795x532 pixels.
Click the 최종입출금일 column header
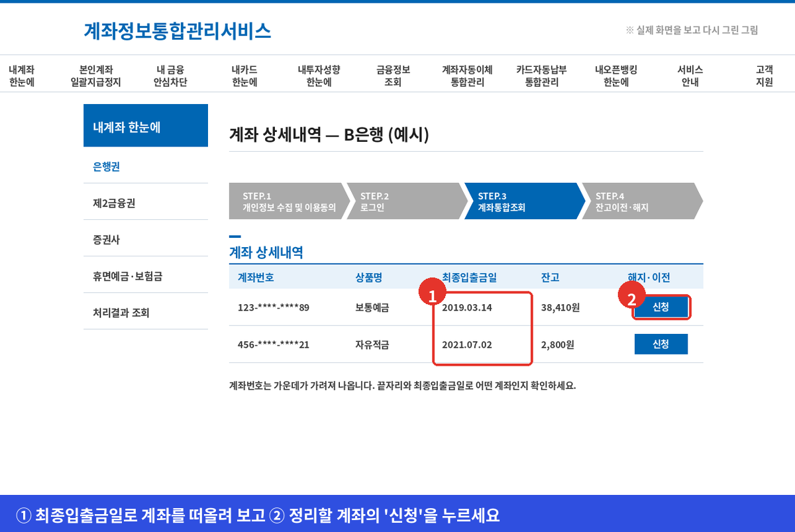click(470, 278)
